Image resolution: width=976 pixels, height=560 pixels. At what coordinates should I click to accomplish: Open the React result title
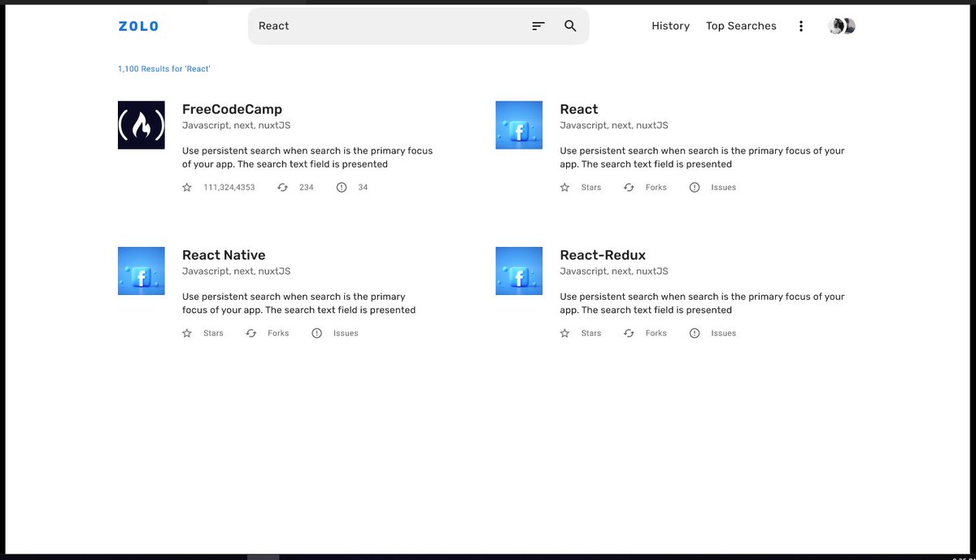579,109
